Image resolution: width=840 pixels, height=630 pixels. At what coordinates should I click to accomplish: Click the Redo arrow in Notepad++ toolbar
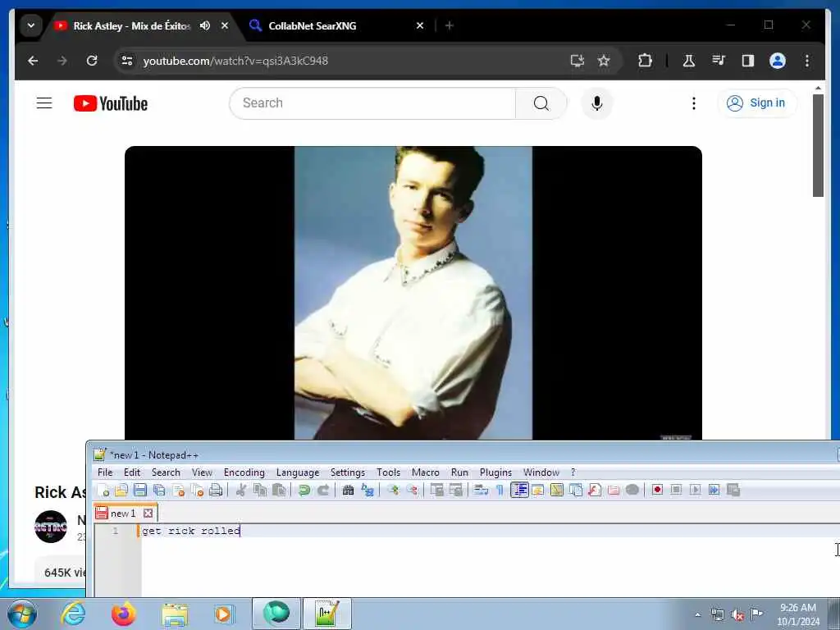point(323,491)
